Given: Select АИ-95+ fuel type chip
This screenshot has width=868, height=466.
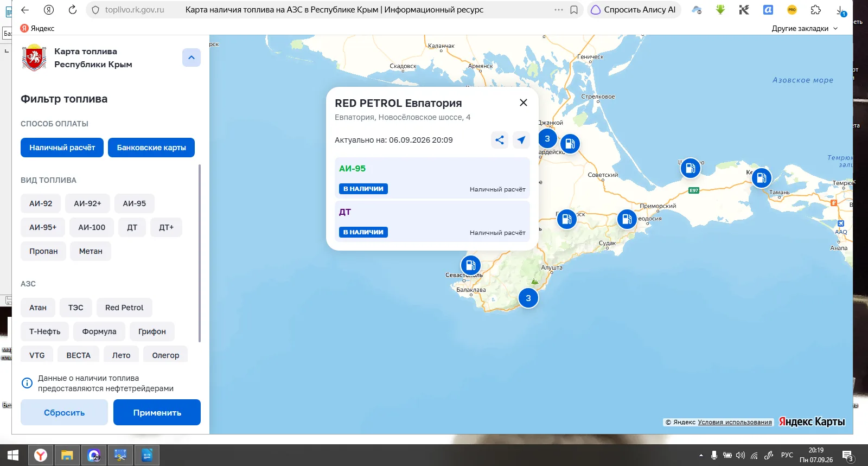Looking at the screenshot, I should [43, 227].
